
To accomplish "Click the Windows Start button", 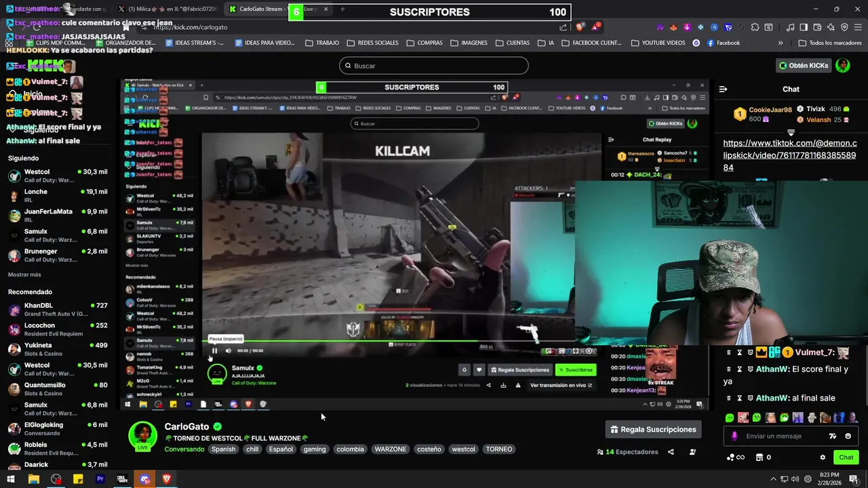I will tap(11, 479).
